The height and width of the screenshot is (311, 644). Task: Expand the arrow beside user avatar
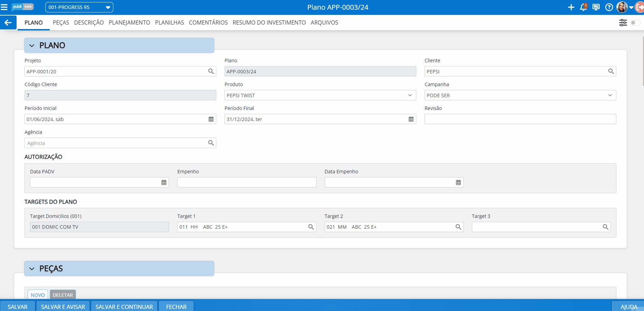coord(631,8)
